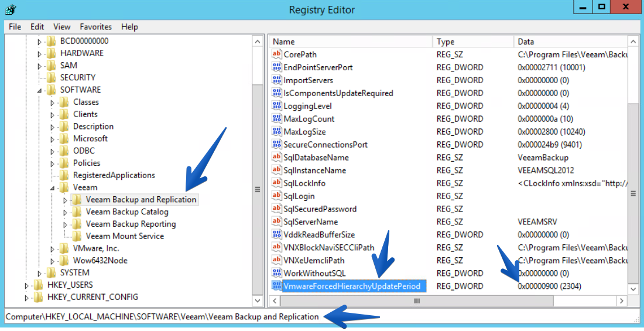Screen dimensions: 644x331
Task: Click the Veeam Mount Service folder icon
Action: [76, 236]
